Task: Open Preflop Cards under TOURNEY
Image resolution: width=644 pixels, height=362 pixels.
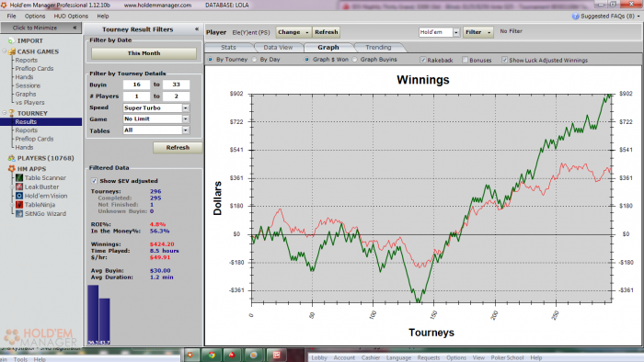Action: (x=34, y=139)
